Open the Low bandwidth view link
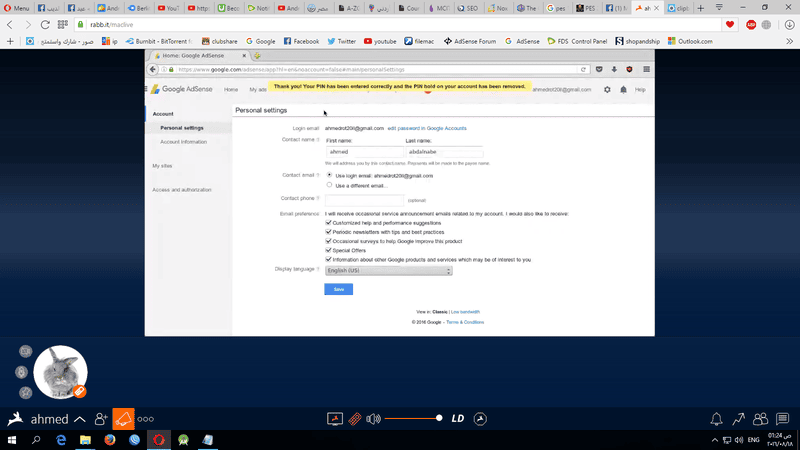Screen dimensions: 800x450 465,312
